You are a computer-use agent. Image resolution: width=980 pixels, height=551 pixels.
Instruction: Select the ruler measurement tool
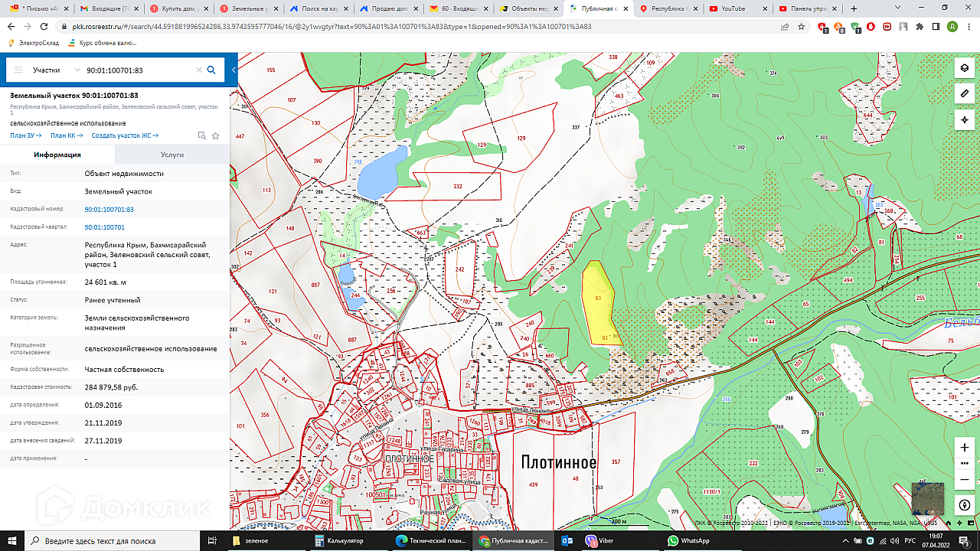tap(964, 93)
